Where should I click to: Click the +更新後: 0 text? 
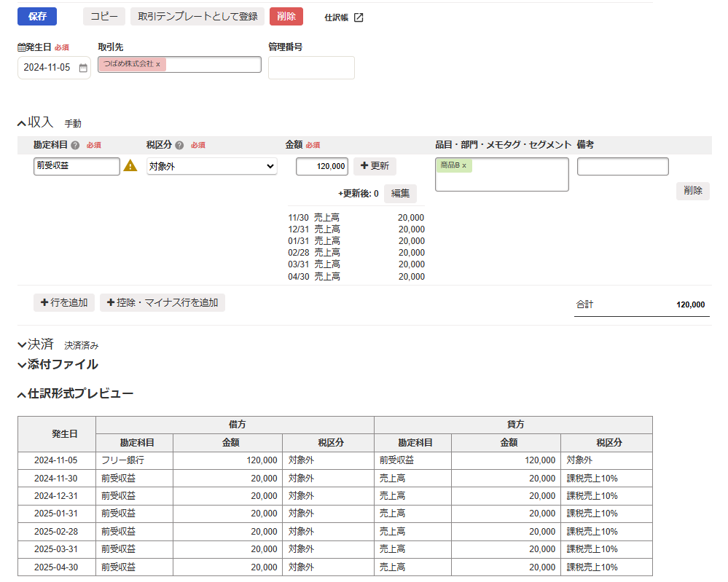click(358, 194)
